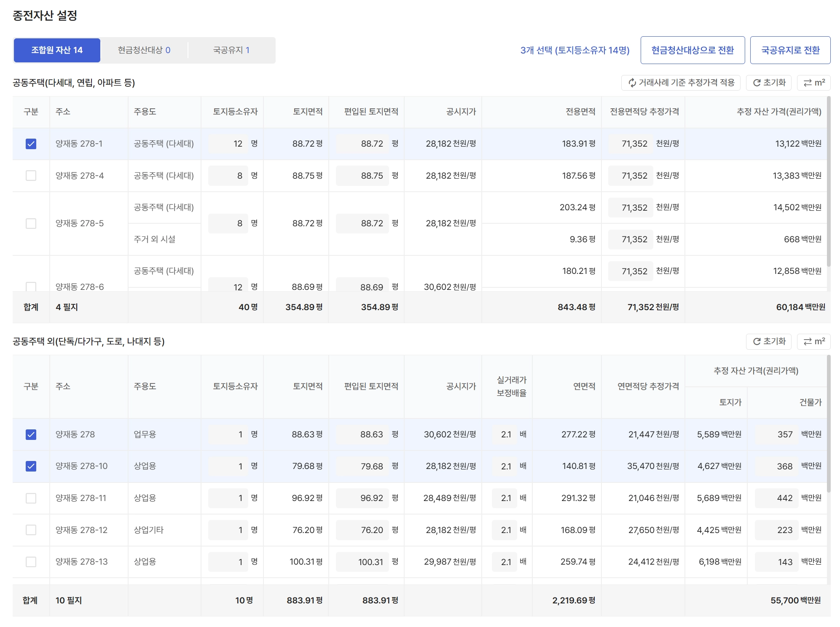Image resolution: width=840 pixels, height=627 pixels.
Task: Click the 공동주택 table vertical scrollbar
Action: pyautogui.click(x=828, y=181)
